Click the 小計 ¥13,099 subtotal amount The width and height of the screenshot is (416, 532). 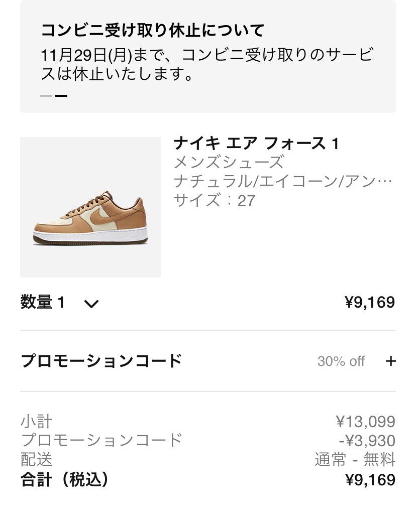tap(366, 422)
